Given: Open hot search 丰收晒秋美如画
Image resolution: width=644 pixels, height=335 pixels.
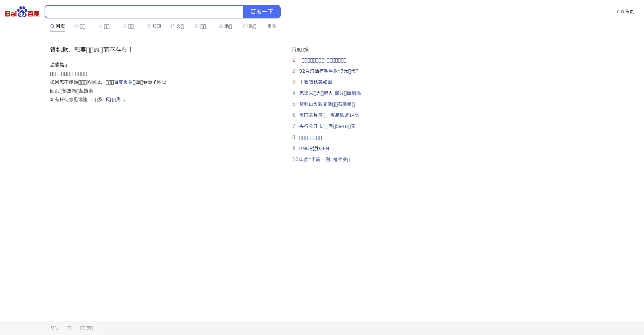Looking at the screenshot, I should coord(316,82).
